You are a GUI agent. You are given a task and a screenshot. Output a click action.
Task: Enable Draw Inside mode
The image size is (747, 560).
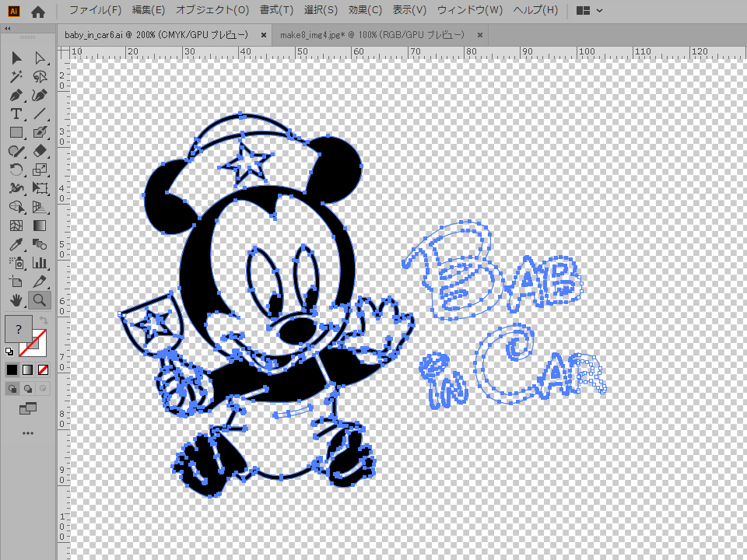coord(43,389)
